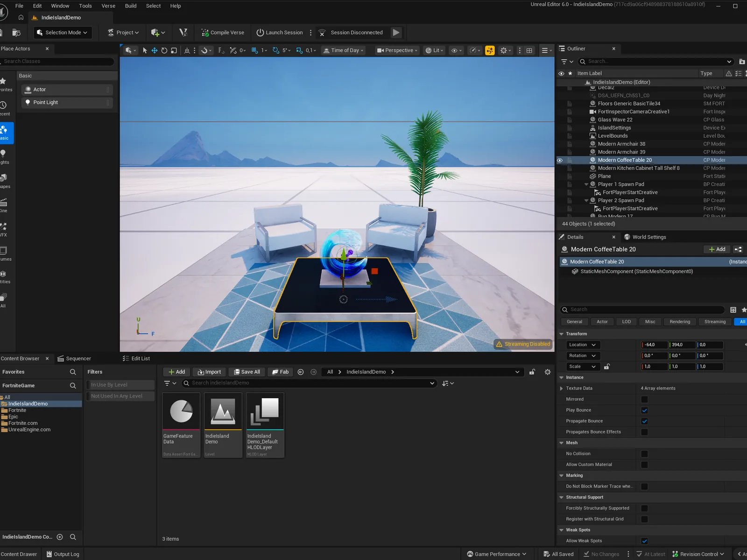Expand Texture Data array
The image size is (747, 560).
tap(562, 388)
